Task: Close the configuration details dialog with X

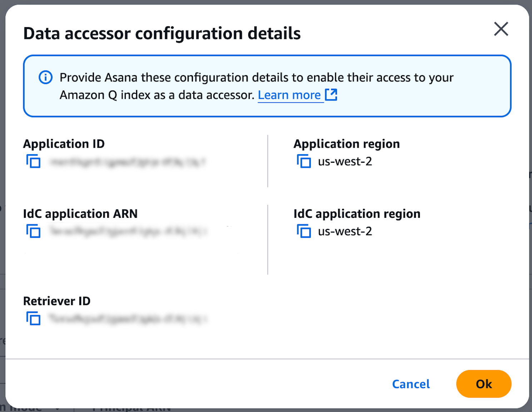Action: [501, 29]
